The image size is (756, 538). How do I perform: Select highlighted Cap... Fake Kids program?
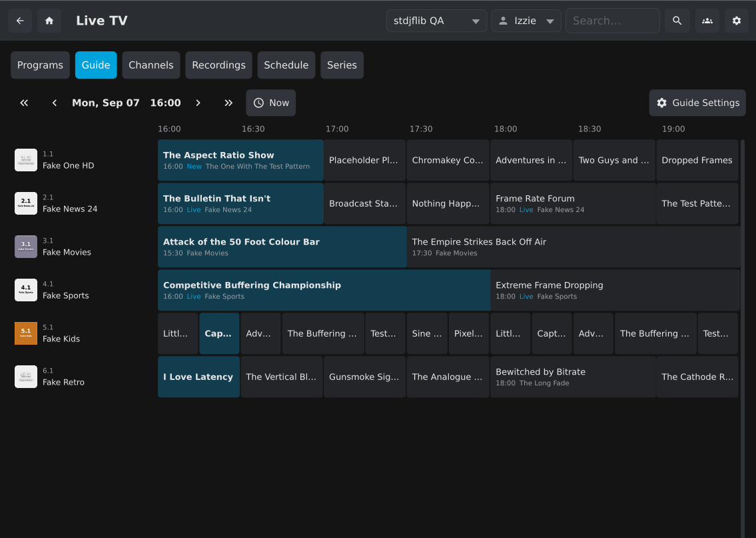pyautogui.click(x=219, y=333)
